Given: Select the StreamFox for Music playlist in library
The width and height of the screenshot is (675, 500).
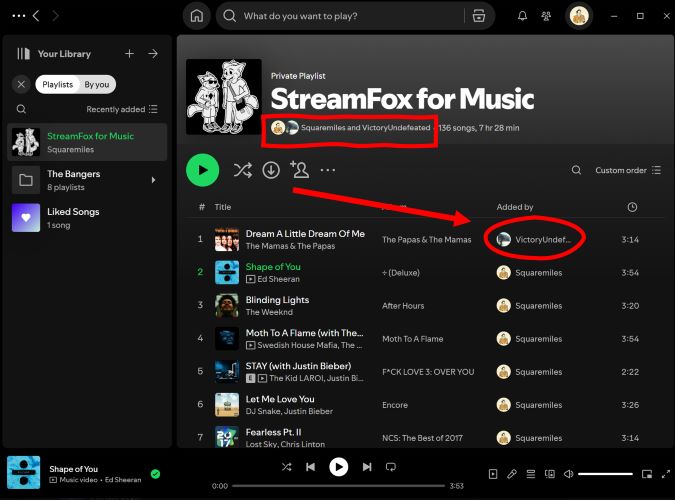Looking at the screenshot, I should [x=87, y=142].
